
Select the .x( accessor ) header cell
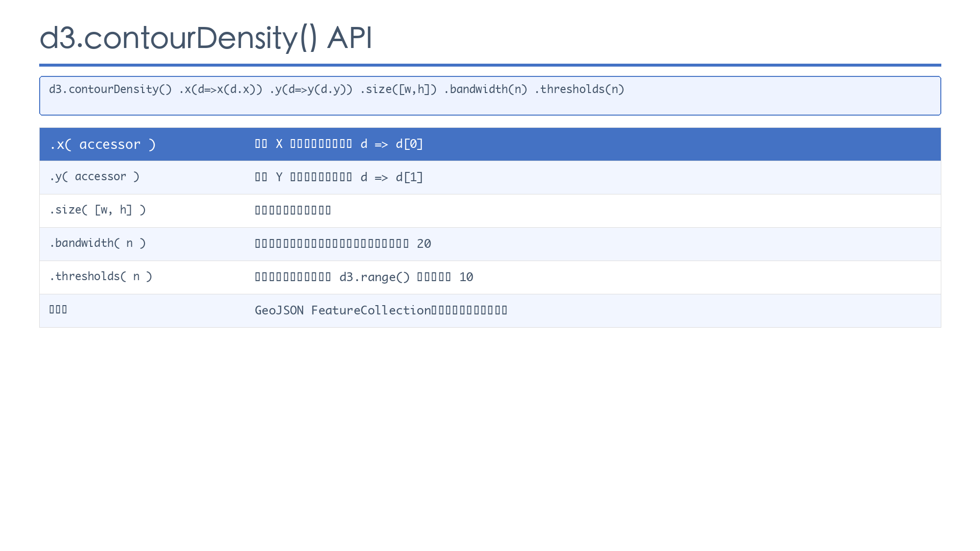pos(142,144)
